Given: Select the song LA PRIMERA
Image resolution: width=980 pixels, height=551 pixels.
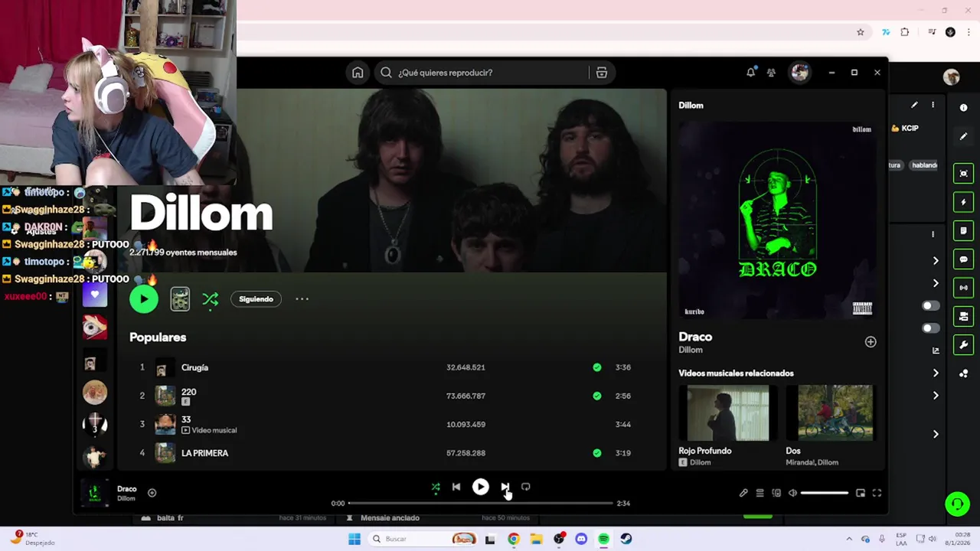Looking at the screenshot, I should tap(204, 453).
